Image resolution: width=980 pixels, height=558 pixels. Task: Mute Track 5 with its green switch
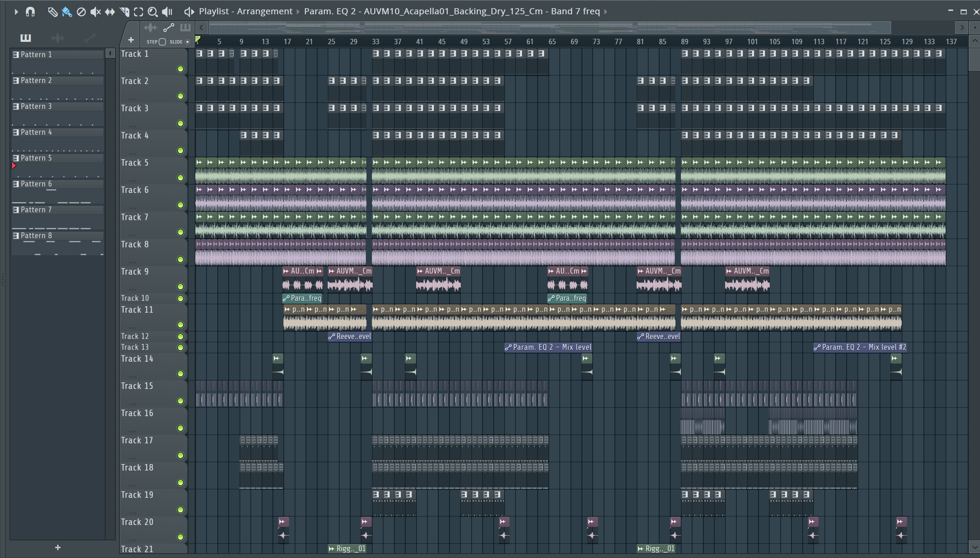click(180, 178)
